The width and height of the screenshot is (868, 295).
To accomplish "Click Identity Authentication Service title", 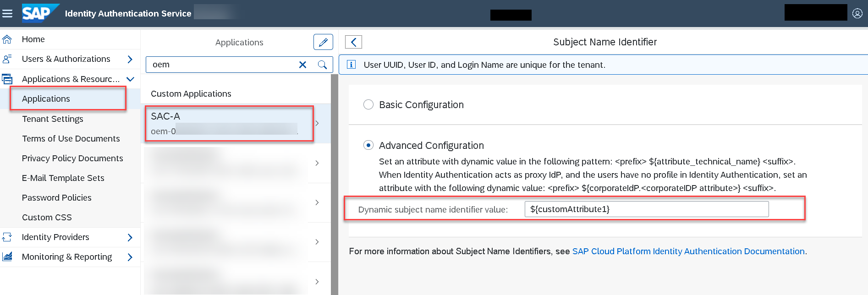I will click(128, 13).
